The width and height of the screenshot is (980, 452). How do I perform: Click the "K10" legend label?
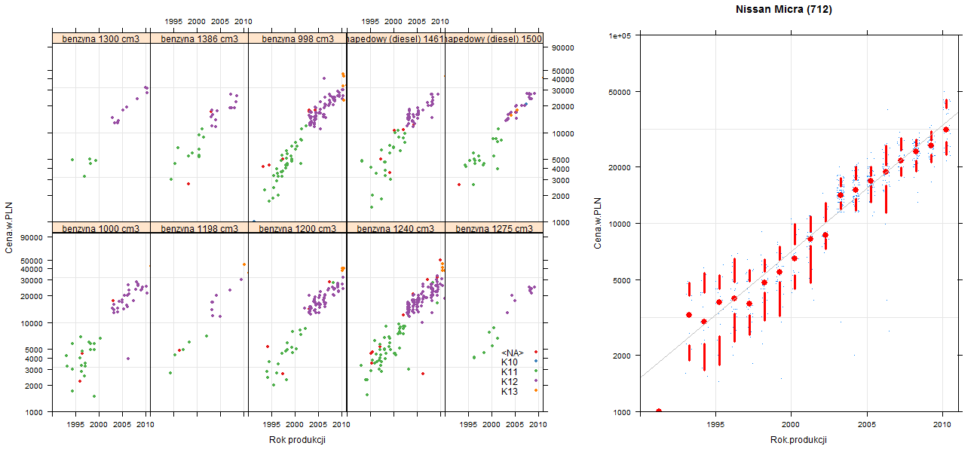pos(510,362)
